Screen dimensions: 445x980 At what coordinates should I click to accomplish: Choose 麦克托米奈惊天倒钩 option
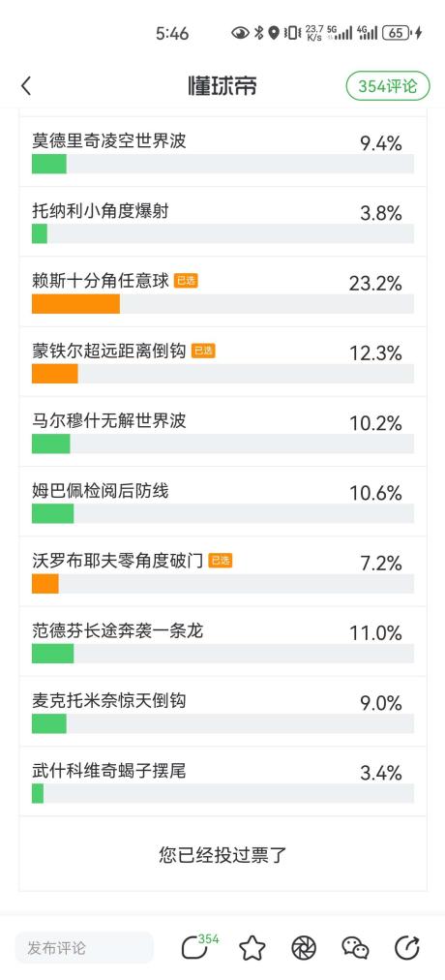coord(222,711)
